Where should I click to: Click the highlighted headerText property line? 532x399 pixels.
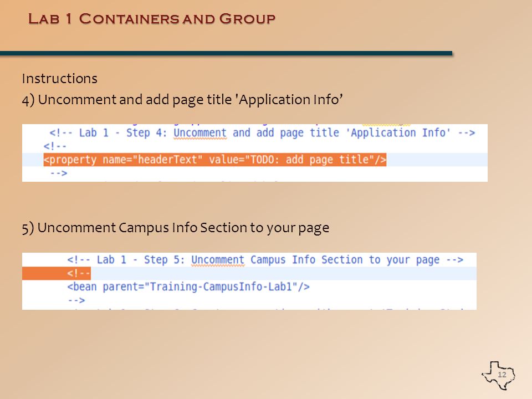[215, 160]
